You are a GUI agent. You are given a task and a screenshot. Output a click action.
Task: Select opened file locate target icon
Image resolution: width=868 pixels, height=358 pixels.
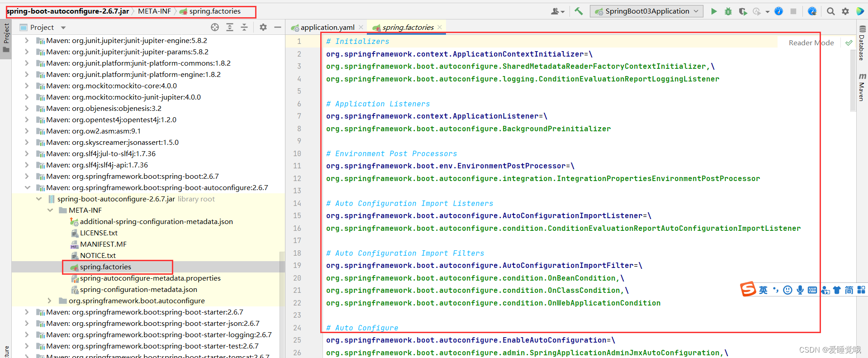pos(215,27)
